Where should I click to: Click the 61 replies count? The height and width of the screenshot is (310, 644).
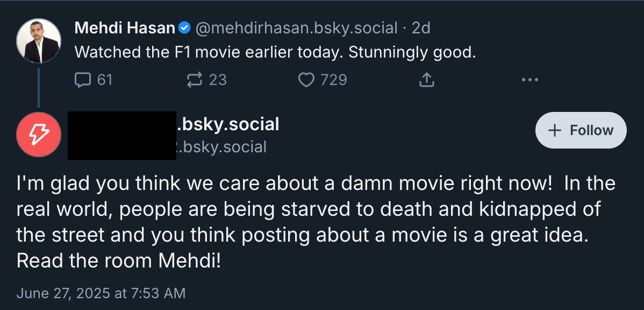click(105, 80)
